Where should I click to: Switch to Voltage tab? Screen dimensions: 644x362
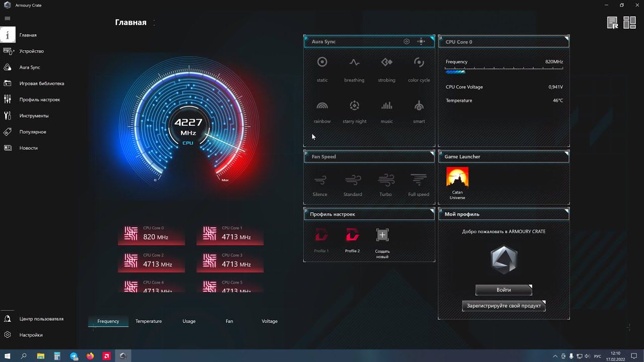pyautogui.click(x=270, y=321)
